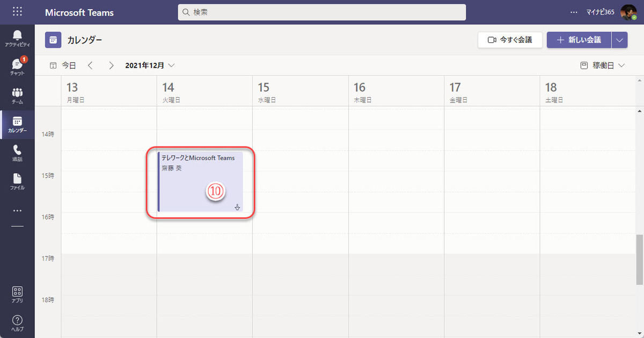644x338 pixels.
Task: Create a 新しい会議 meeting
Action: point(579,40)
